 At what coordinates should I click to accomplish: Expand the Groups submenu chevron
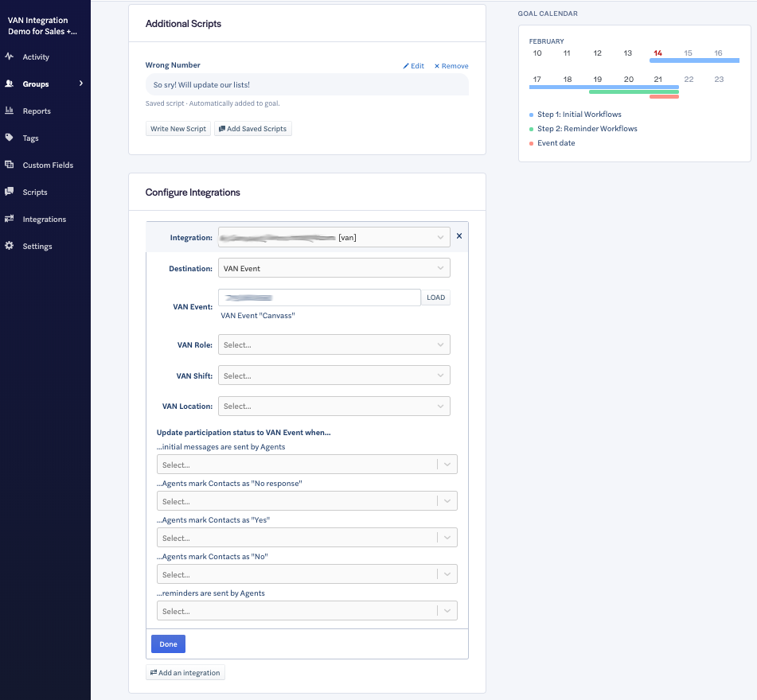[81, 84]
